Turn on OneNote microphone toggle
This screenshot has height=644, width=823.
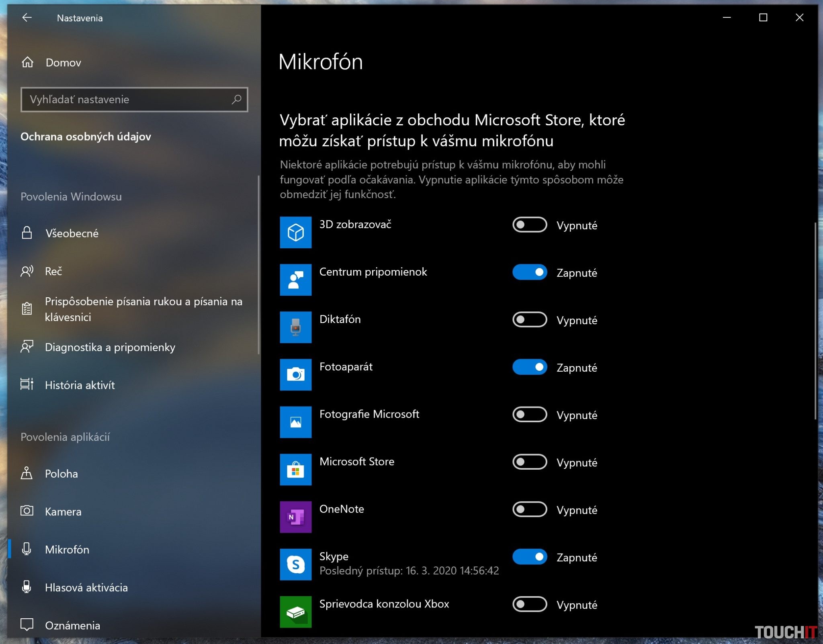pyautogui.click(x=529, y=509)
